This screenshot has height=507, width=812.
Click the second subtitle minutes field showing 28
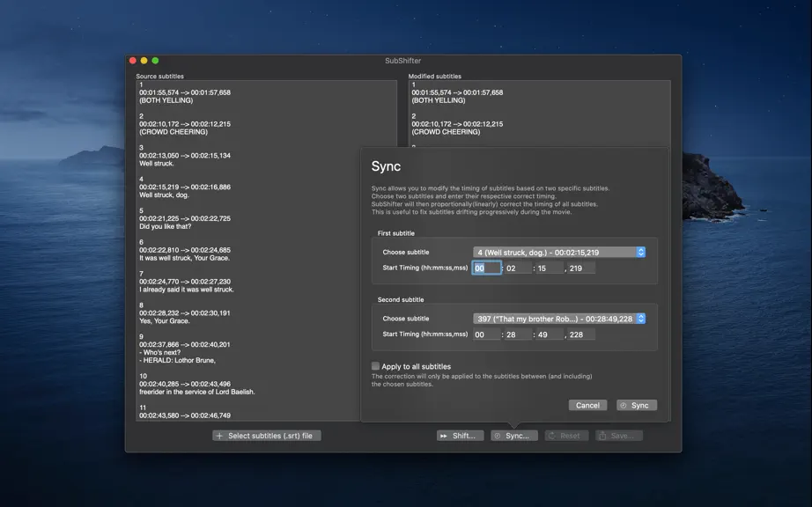coord(519,334)
